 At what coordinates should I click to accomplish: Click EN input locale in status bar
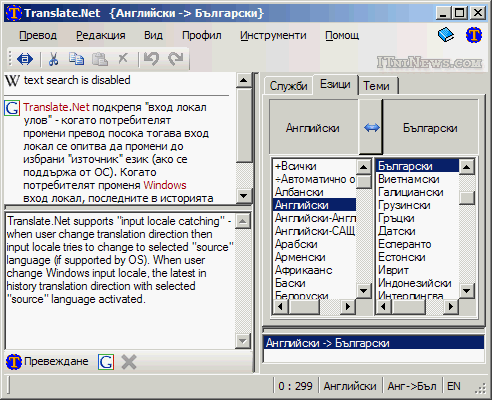(x=454, y=386)
